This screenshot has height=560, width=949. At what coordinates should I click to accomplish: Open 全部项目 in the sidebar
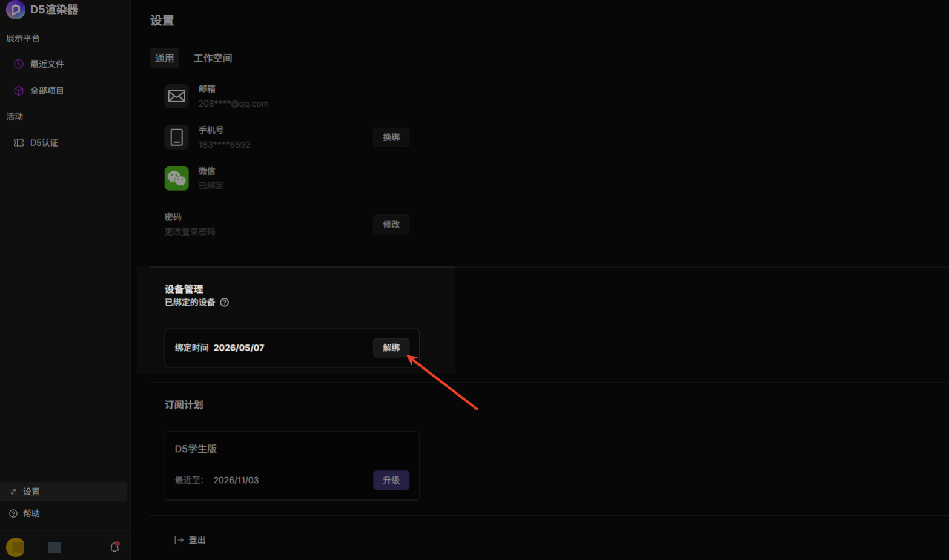[47, 91]
